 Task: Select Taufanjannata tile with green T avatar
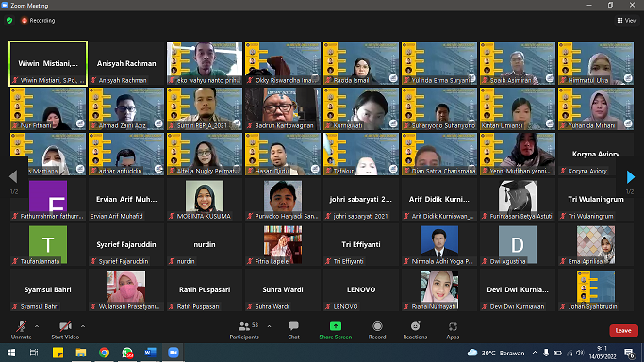(48, 244)
